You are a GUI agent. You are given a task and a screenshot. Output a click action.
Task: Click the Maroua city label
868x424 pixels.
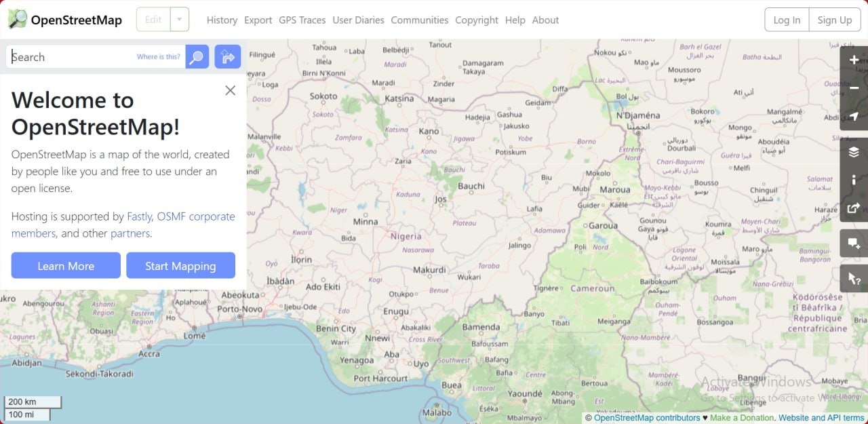click(x=615, y=189)
